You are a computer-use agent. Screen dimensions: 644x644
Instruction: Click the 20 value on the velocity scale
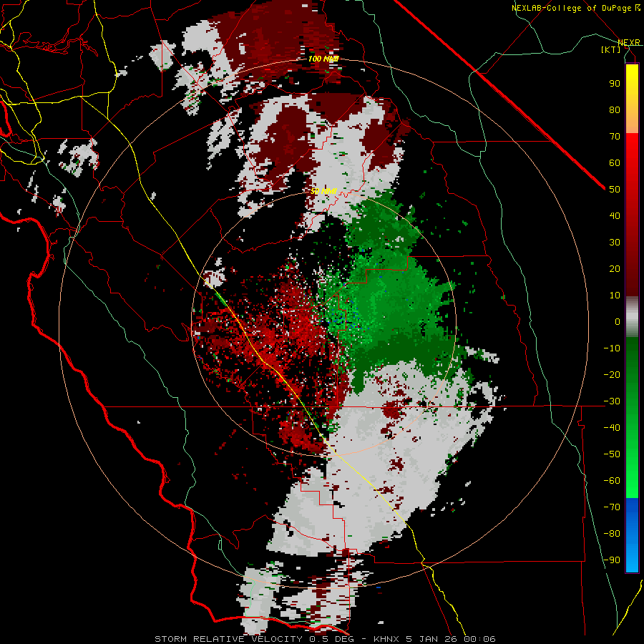point(615,268)
